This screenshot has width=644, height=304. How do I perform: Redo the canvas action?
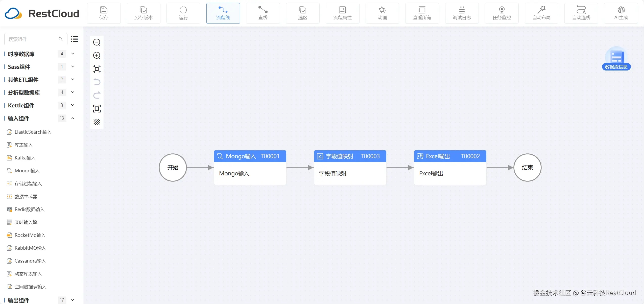[97, 95]
